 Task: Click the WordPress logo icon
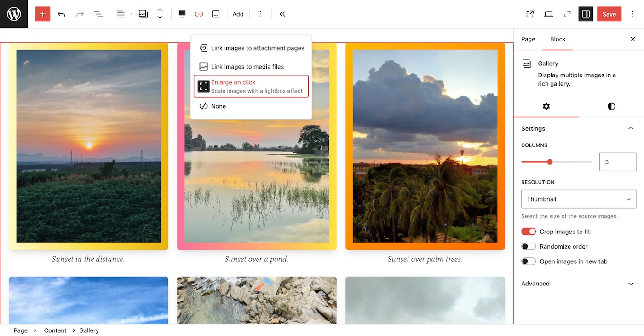tap(14, 14)
